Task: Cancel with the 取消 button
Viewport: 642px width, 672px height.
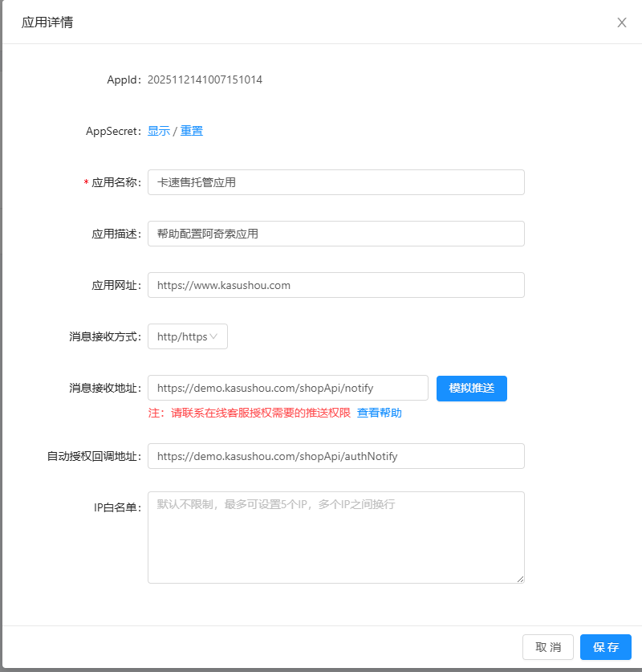Action: pos(548,647)
